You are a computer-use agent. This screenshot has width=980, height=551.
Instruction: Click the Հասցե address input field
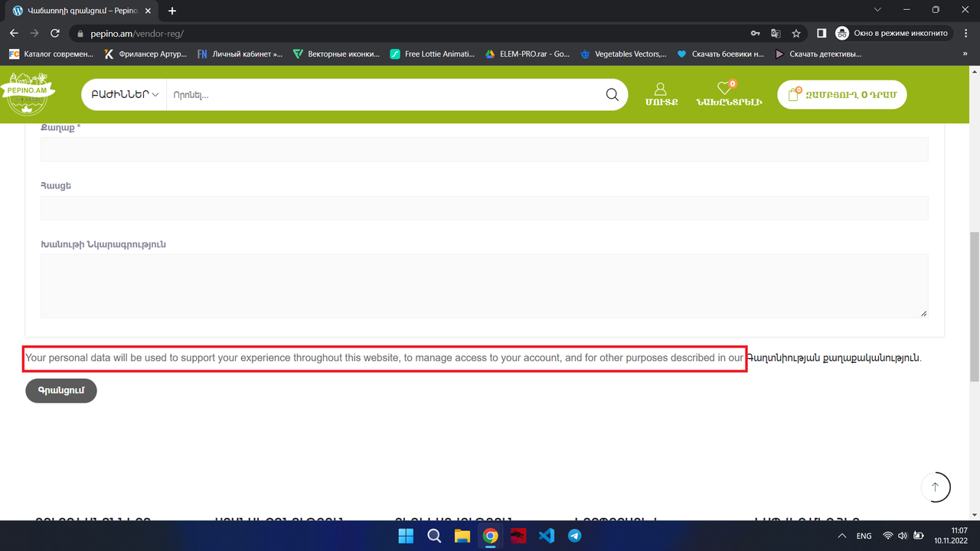tap(484, 207)
